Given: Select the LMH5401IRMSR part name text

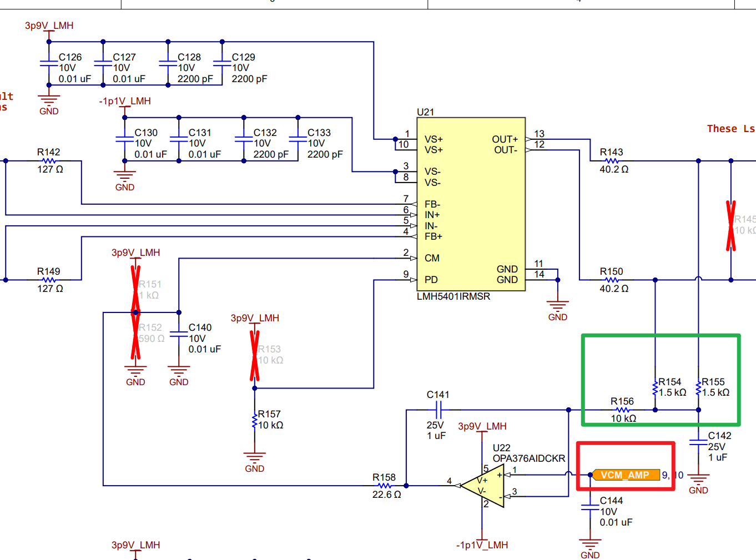Looking at the screenshot, I should click(453, 296).
